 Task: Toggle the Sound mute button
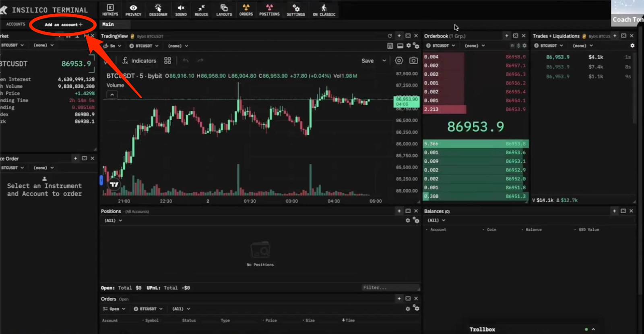[x=181, y=10]
